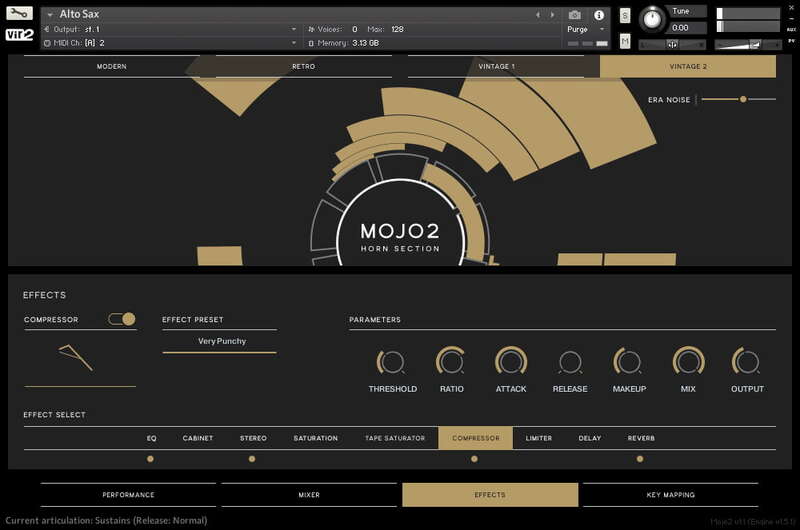800x530 pixels.
Task: Select the Limiter effect
Action: [x=538, y=438]
